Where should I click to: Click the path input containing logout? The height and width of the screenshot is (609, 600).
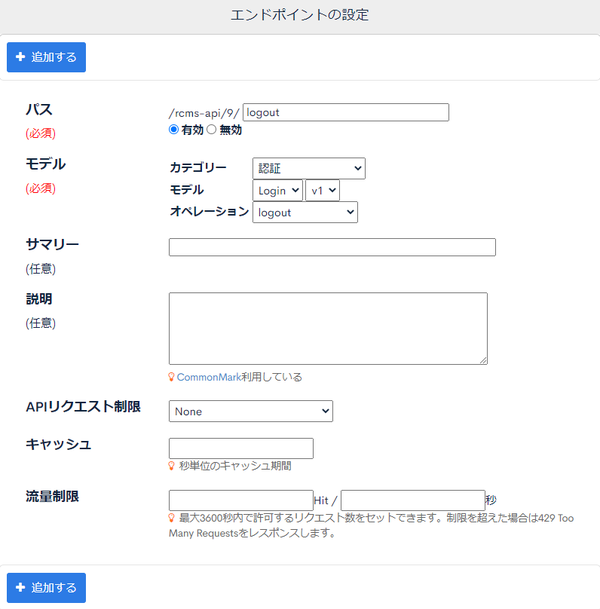click(x=346, y=112)
